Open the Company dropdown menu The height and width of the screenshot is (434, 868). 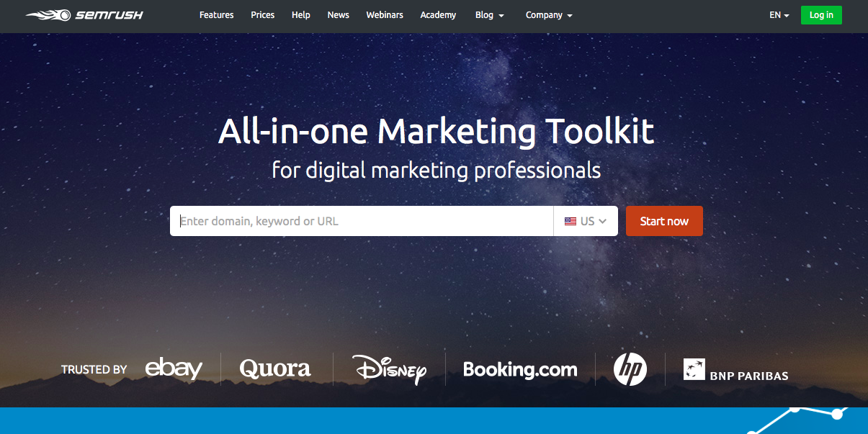[548, 14]
